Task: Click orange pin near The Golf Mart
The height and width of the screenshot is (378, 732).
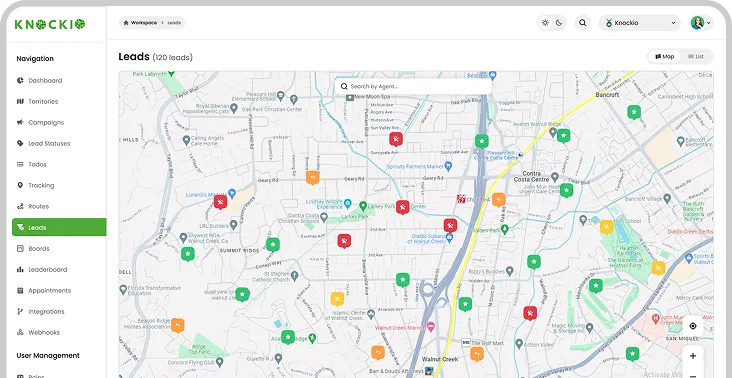Action: coord(477,354)
